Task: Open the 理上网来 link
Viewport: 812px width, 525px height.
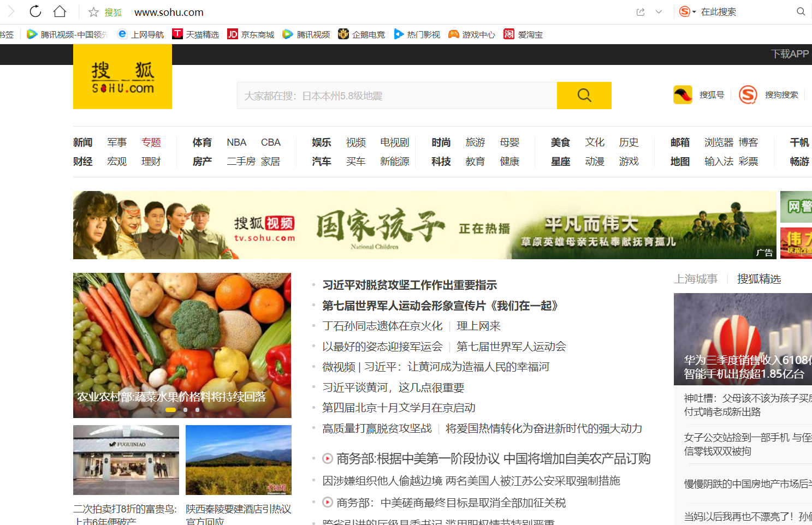Action: 478,326
